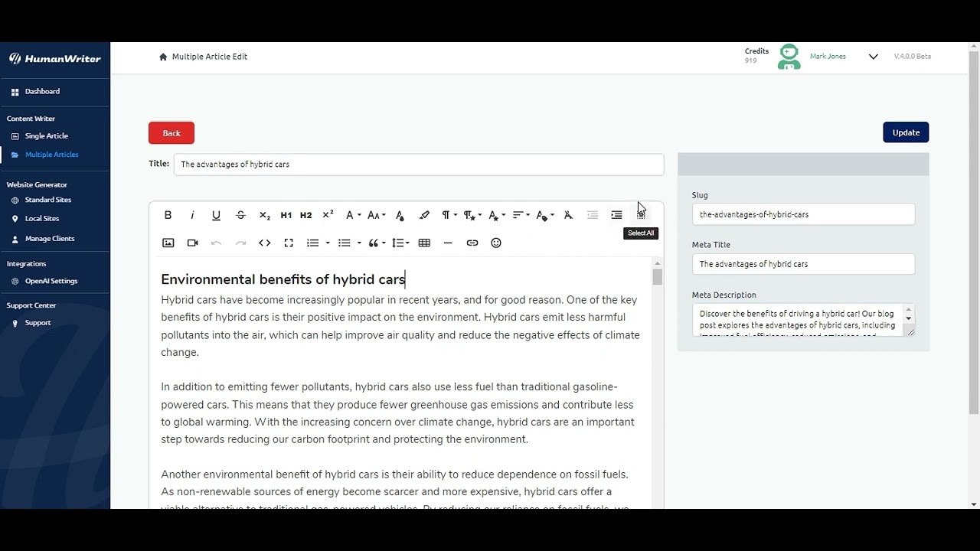The width and height of the screenshot is (980, 551).
Task: Open the inline style dropdown
Action: click(x=497, y=215)
